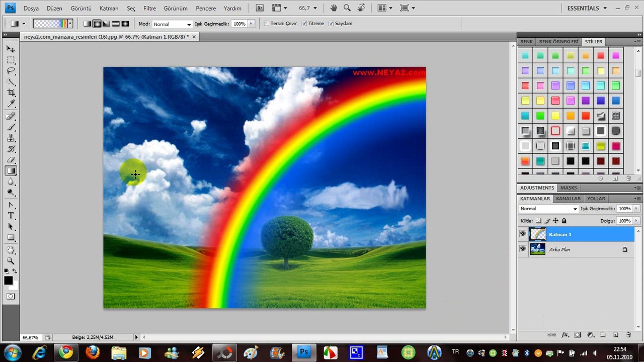Switch to the KANALLAR tab
Viewport: 644px width, 362px height.
(x=568, y=199)
